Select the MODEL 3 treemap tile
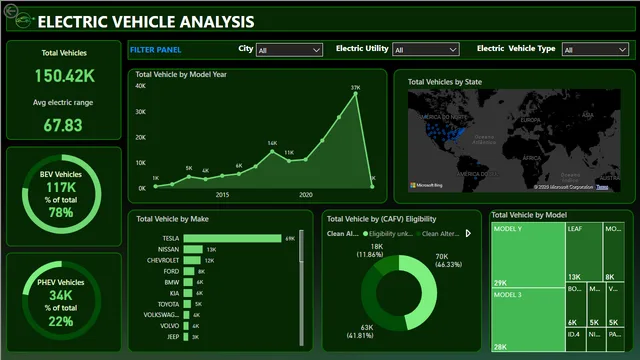 tap(528, 320)
